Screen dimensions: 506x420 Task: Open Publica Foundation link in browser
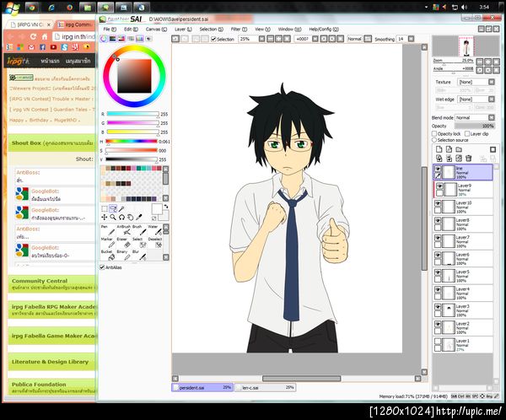(x=39, y=385)
